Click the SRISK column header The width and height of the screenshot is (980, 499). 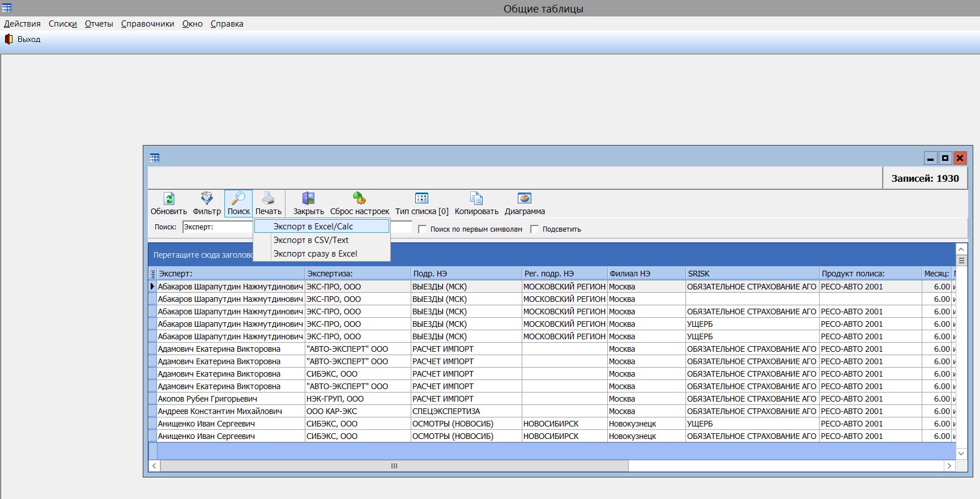pyautogui.click(x=752, y=274)
